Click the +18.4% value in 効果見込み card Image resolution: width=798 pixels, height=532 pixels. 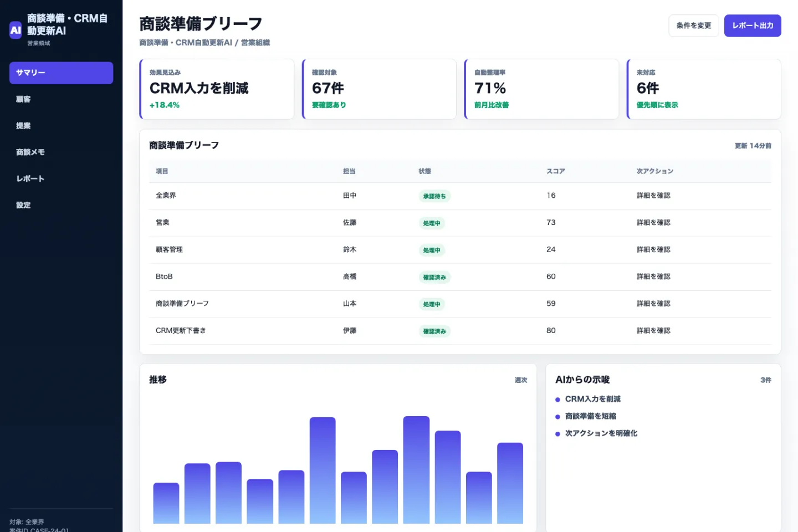coord(165,105)
